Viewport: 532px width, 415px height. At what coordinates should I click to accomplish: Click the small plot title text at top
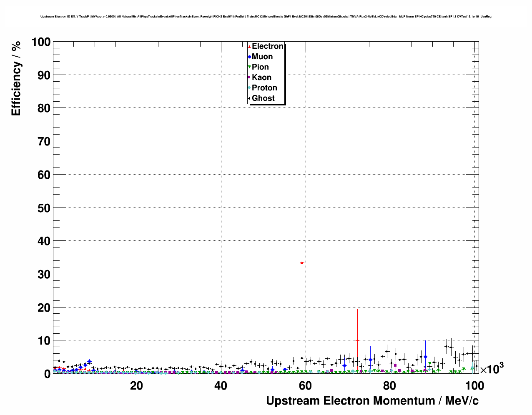(266, 17)
